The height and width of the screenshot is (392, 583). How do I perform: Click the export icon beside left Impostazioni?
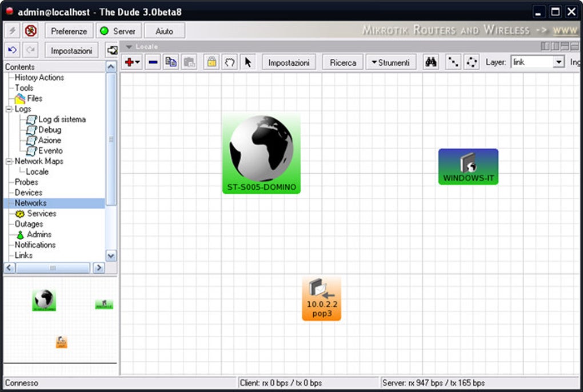(x=111, y=50)
